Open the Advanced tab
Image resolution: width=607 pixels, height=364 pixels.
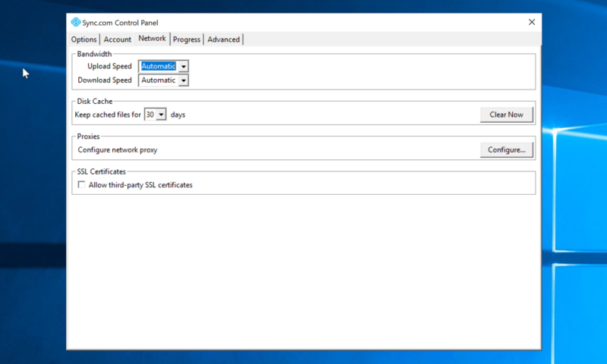(223, 39)
